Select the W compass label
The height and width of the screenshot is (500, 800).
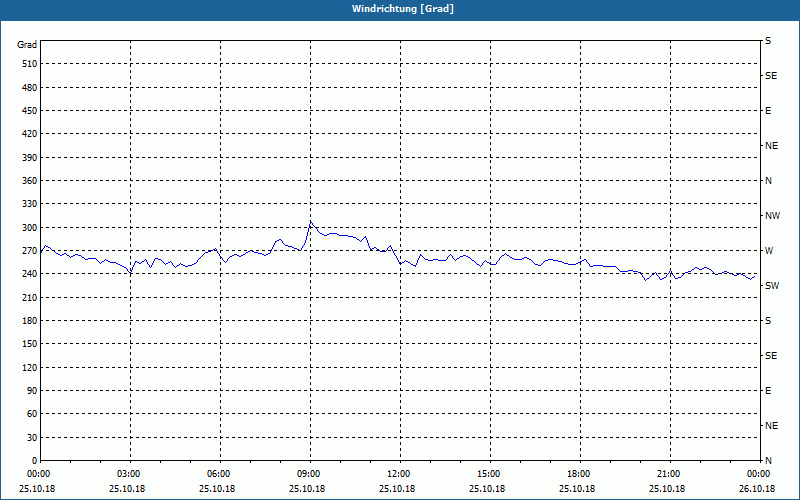(x=769, y=251)
